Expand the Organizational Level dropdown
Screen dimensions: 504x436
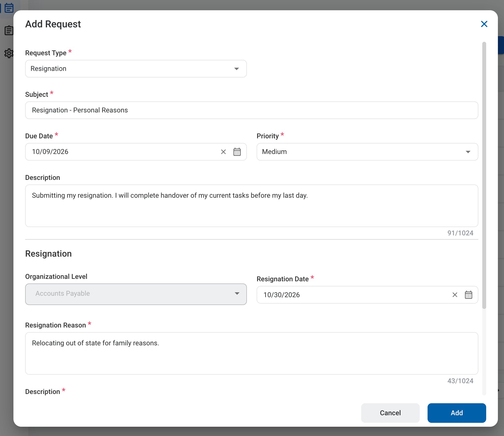point(136,294)
